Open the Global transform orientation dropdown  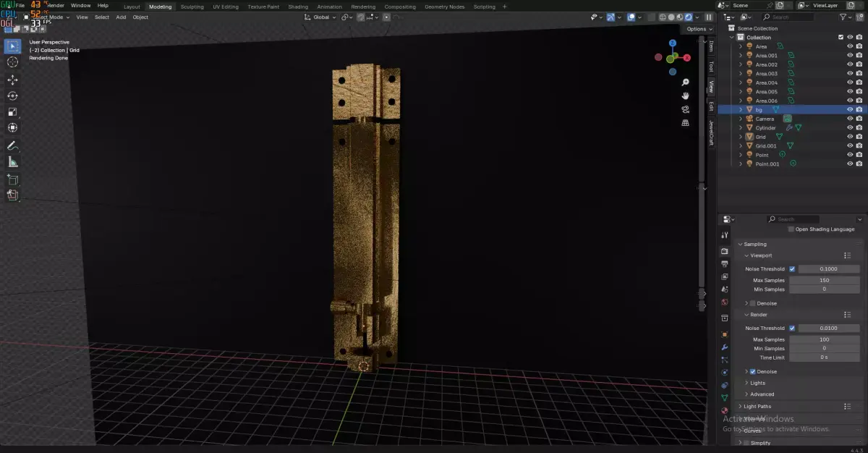click(x=320, y=17)
